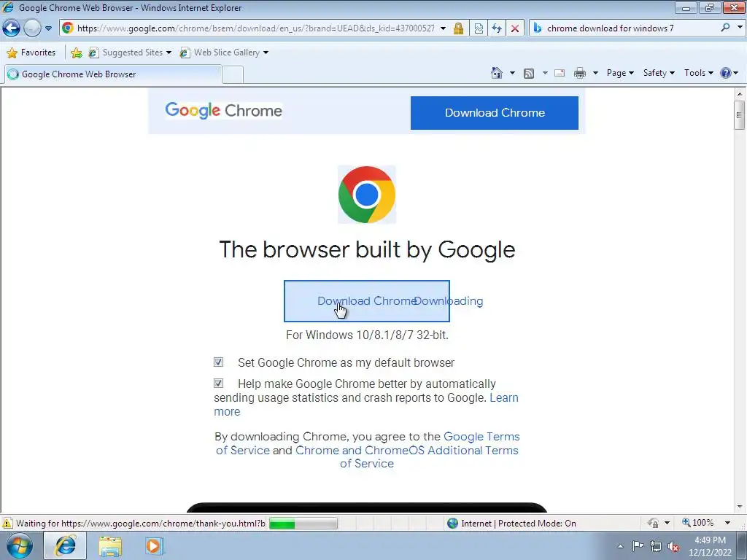Open the search provider dropdown arrow
747x560 pixels.
tap(739, 28)
